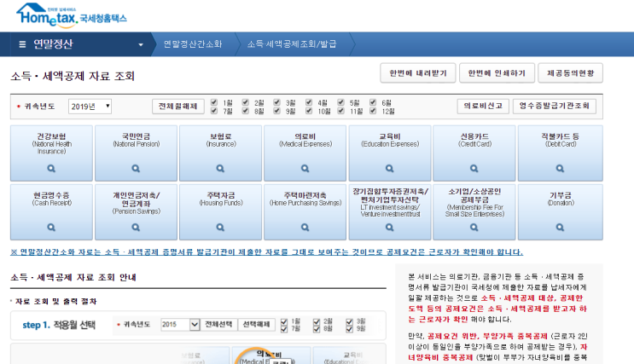Toggle the 1월 checkbox in the top filter
This screenshot has height=364, width=634.
pyautogui.click(x=214, y=102)
